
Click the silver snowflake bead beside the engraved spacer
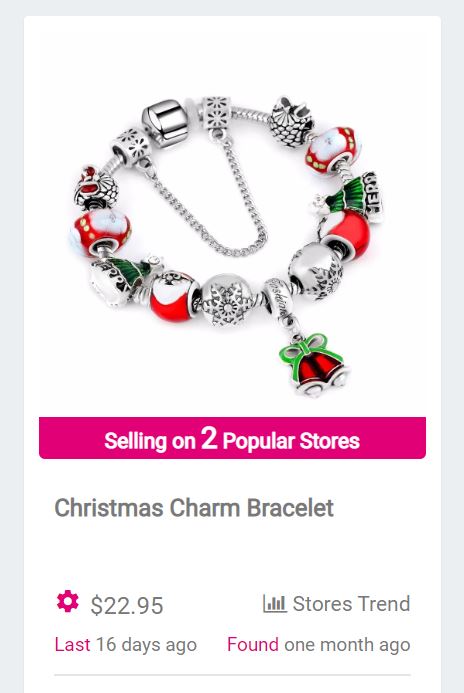point(226,300)
